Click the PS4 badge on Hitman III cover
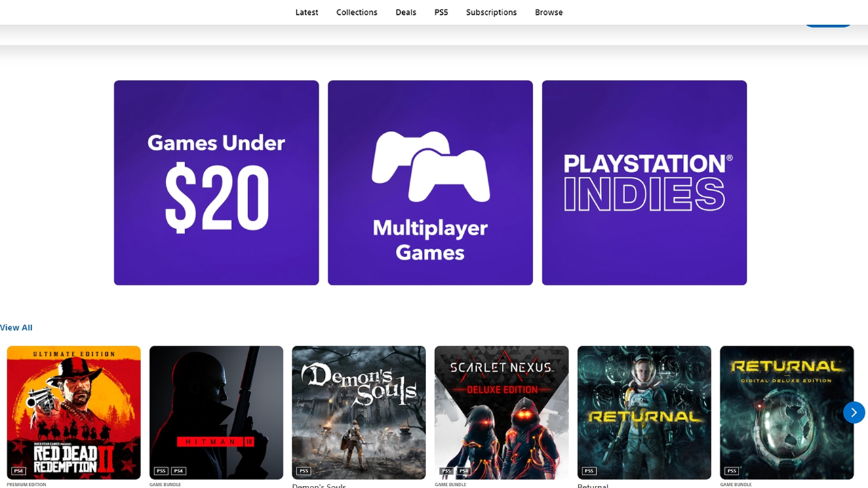 [x=177, y=470]
